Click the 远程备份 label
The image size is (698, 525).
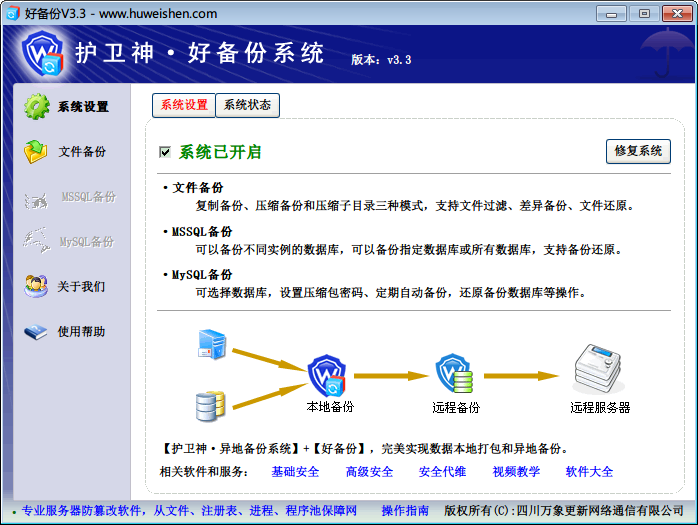(456, 407)
